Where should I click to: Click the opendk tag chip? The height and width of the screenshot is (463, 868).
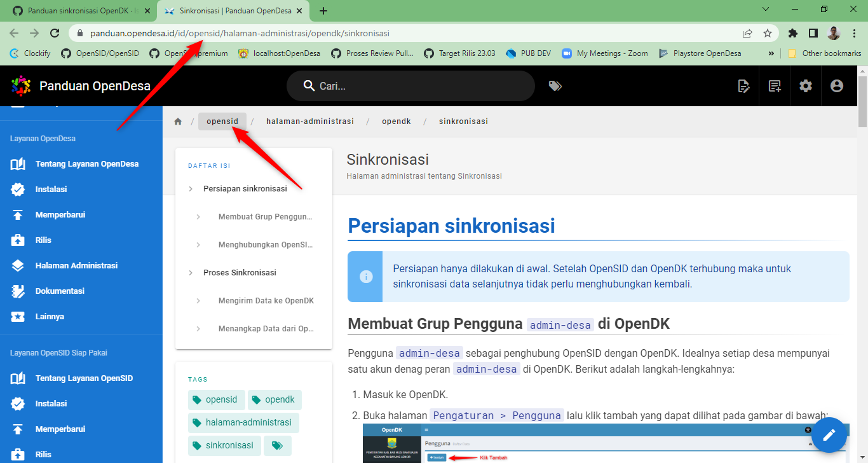tap(275, 399)
